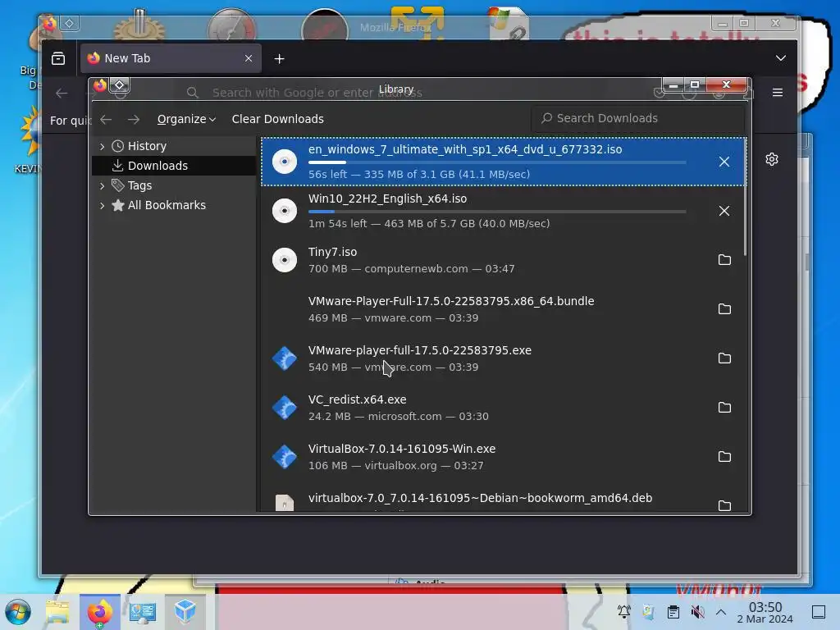Toggle the muted volume tray icon
The height and width of the screenshot is (630, 840).
click(x=697, y=612)
